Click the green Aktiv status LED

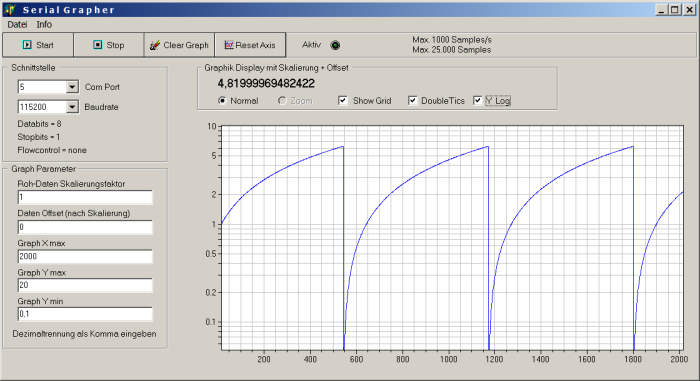coord(335,45)
